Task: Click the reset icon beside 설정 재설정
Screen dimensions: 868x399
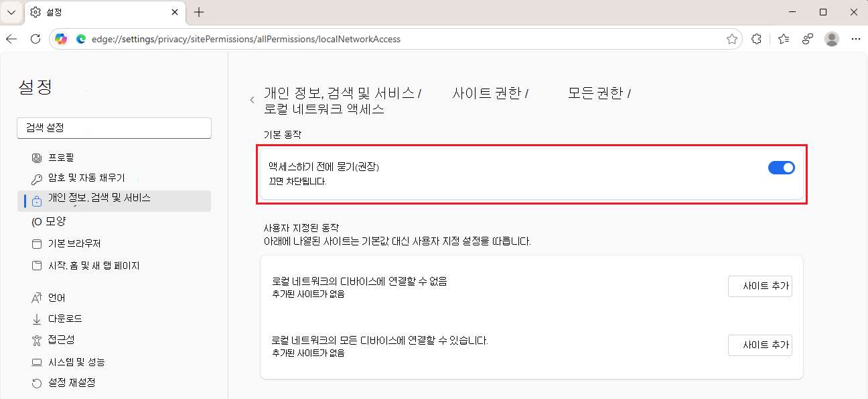Action: [x=37, y=384]
